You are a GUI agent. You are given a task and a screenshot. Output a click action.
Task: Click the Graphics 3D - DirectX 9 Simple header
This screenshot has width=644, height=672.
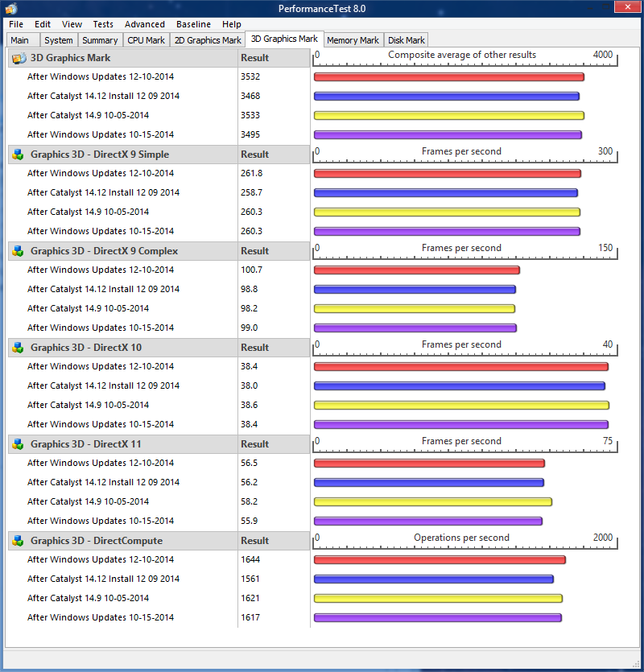click(x=122, y=155)
